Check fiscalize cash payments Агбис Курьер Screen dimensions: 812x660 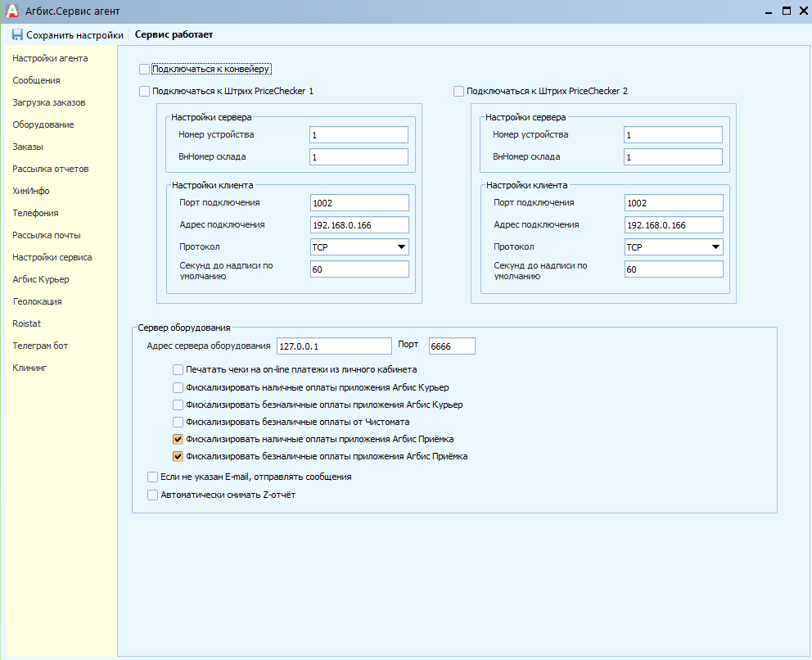[178, 387]
